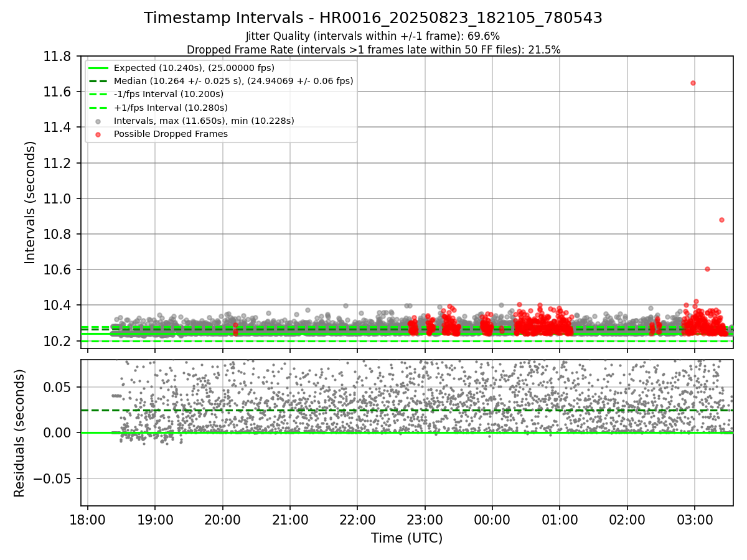The image size is (747, 560).
Task: Click the red outlier point near 11.65 seconds
Action: coord(693,83)
